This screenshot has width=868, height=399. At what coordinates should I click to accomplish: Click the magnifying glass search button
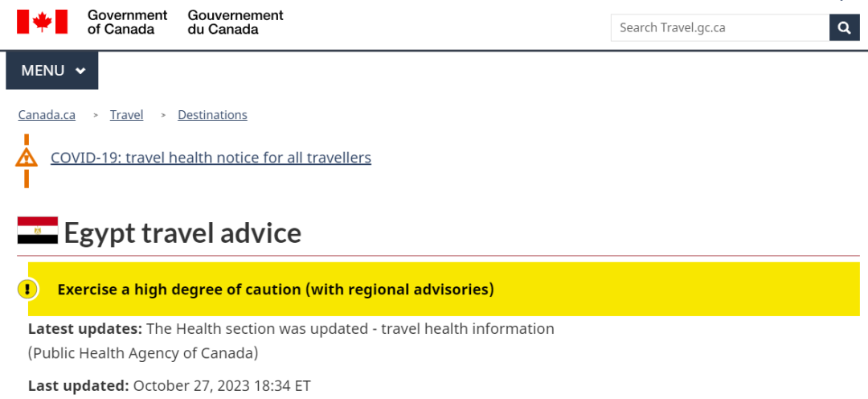coord(844,27)
